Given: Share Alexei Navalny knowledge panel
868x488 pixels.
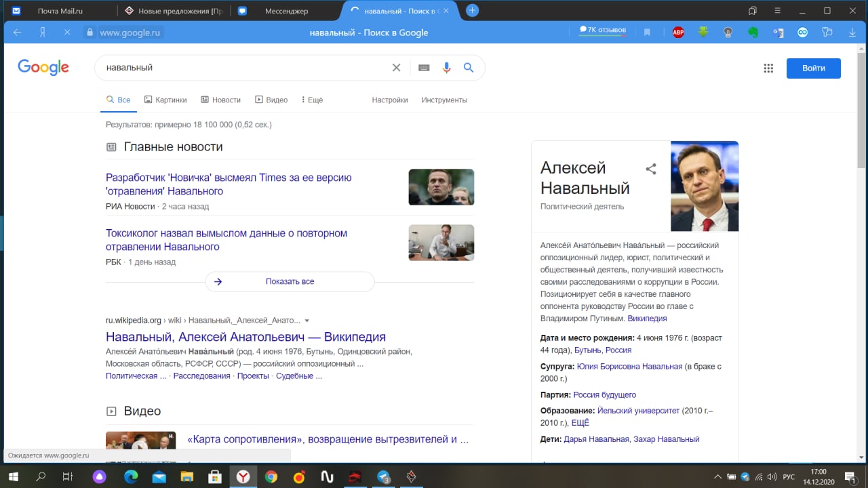Looking at the screenshot, I should tap(651, 169).
